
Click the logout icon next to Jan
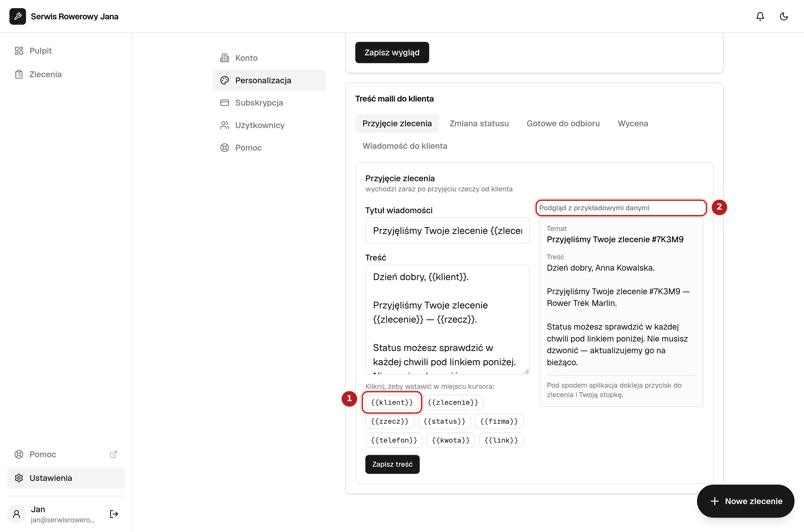[x=114, y=514]
